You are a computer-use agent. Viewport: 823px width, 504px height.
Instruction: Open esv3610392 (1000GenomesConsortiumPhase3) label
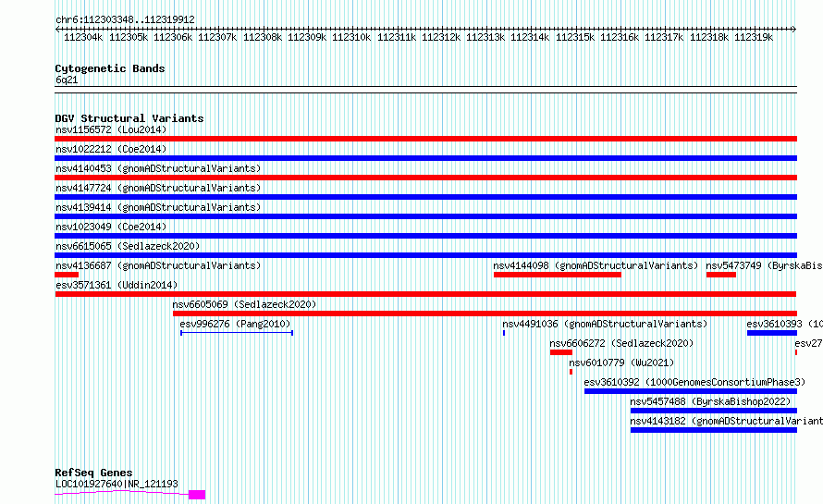point(694,382)
